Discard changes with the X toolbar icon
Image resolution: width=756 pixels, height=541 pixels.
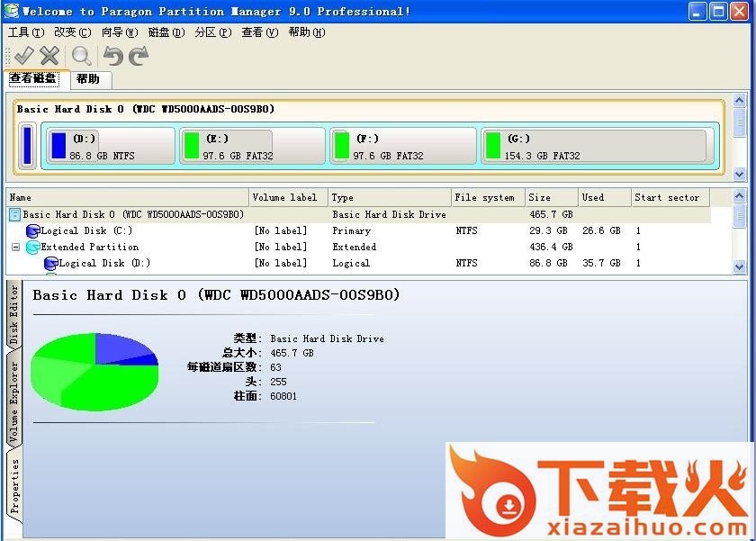point(49,56)
